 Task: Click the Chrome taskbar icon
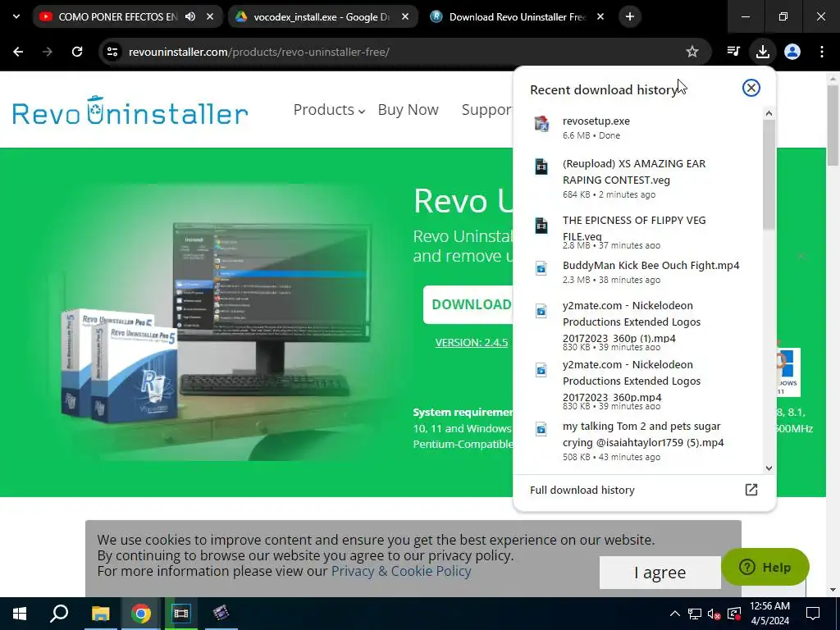coord(140,614)
